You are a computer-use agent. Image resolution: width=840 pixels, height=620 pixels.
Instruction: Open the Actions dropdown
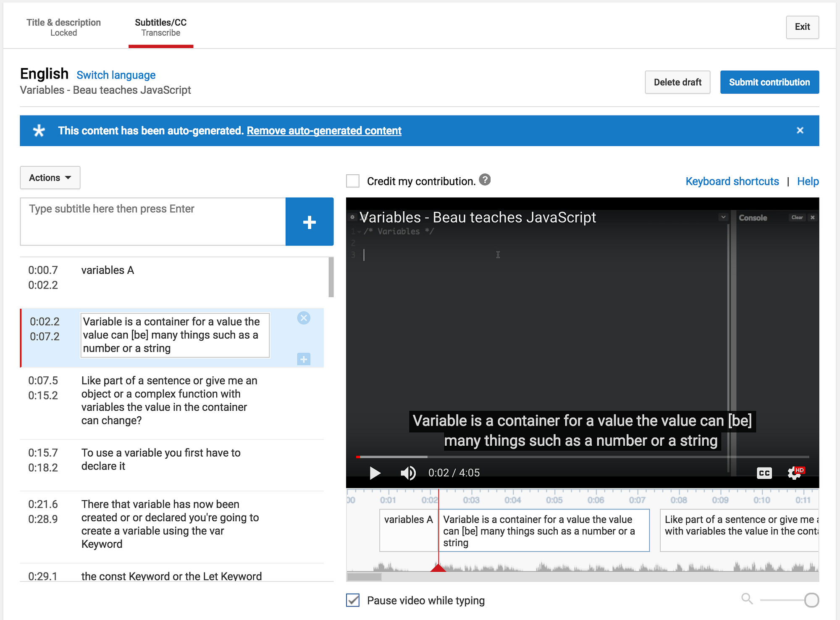click(x=50, y=177)
